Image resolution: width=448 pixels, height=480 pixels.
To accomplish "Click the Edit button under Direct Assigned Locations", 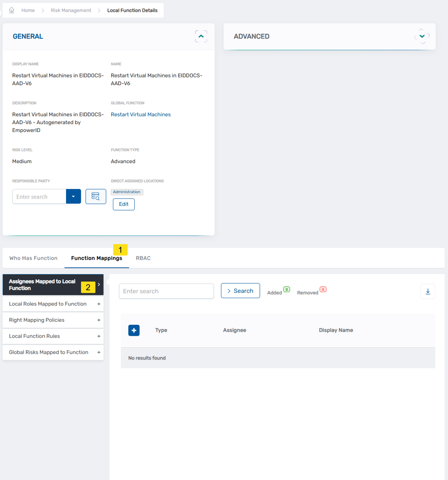I will (x=123, y=204).
